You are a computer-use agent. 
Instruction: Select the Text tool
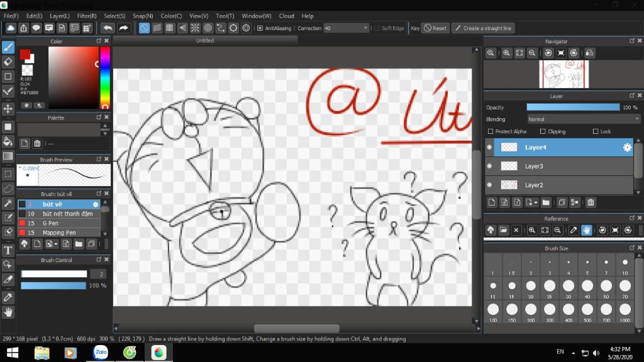point(8,250)
